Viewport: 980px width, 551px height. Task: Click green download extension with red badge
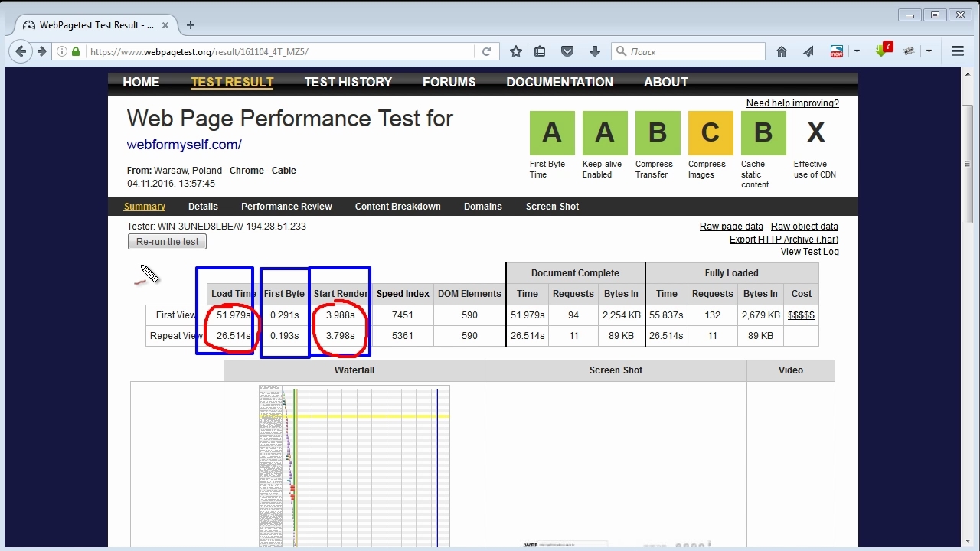pyautogui.click(x=884, y=50)
